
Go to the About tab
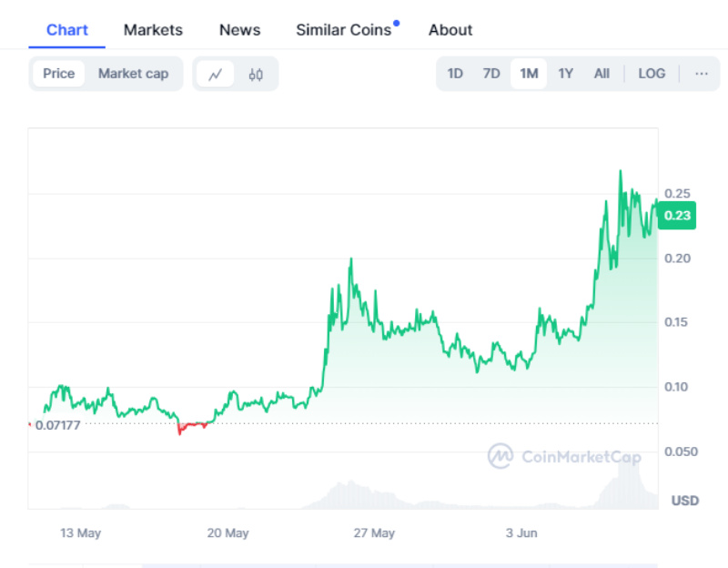click(x=450, y=30)
